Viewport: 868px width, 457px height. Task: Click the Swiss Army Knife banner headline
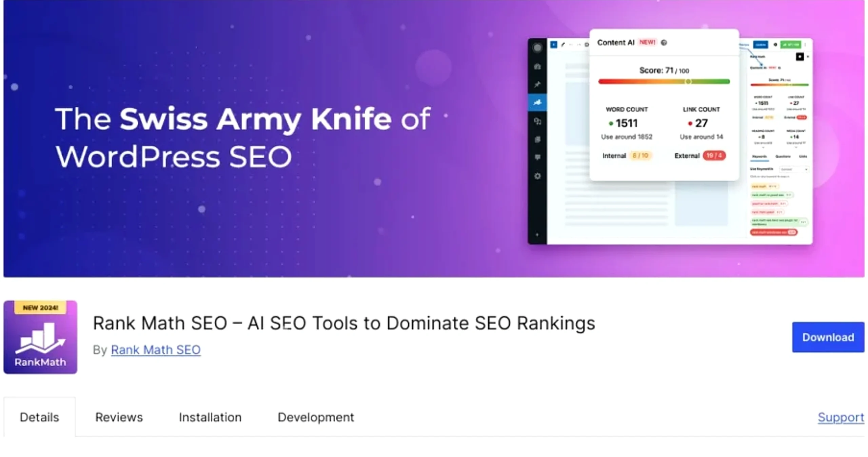242,137
